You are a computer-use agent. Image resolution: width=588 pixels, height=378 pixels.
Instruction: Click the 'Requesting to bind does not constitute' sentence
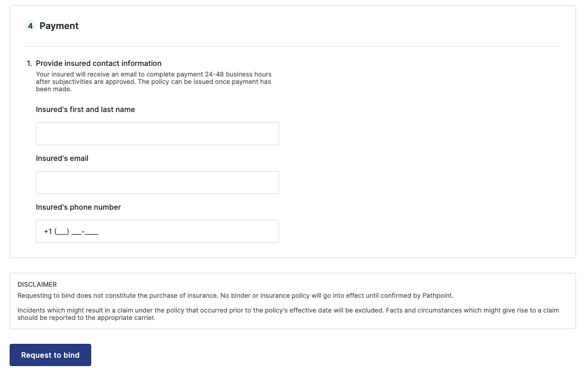pyautogui.click(x=235, y=295)
